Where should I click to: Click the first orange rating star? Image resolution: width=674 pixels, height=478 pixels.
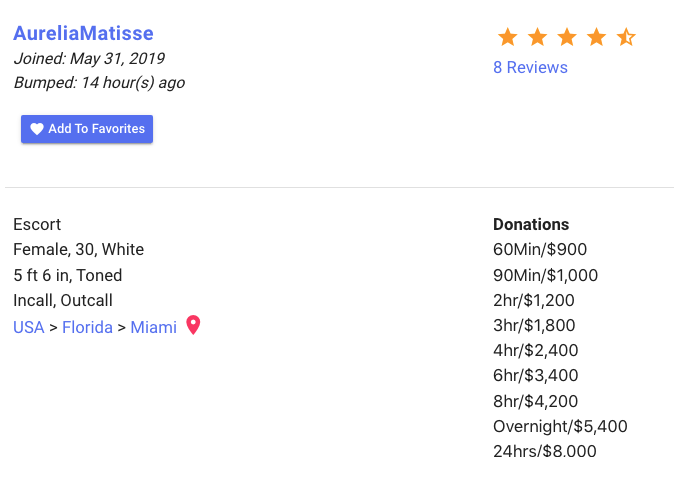click(508, 37)
